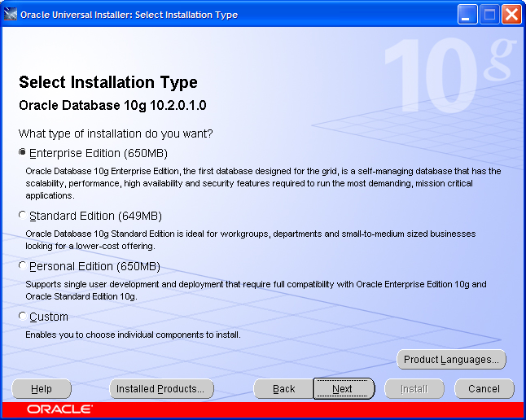Cancel the Oracle installation

pyautogui.click(x=484, y=389)
